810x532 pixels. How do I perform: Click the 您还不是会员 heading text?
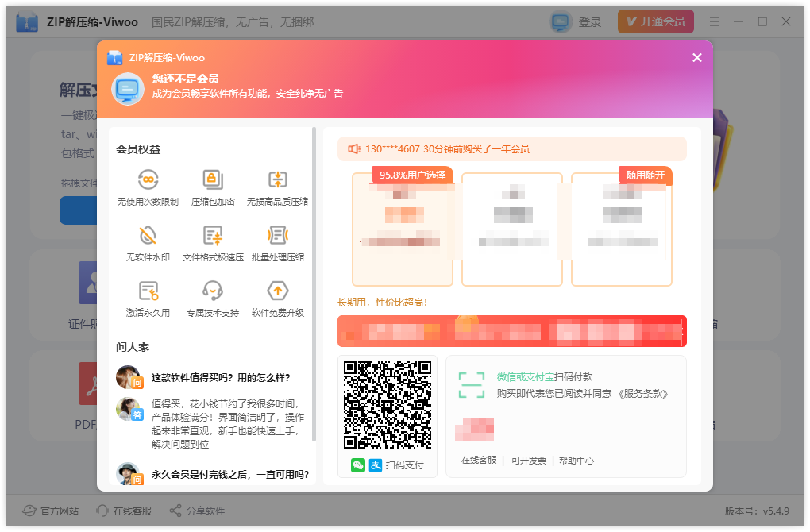click(185, 79)
